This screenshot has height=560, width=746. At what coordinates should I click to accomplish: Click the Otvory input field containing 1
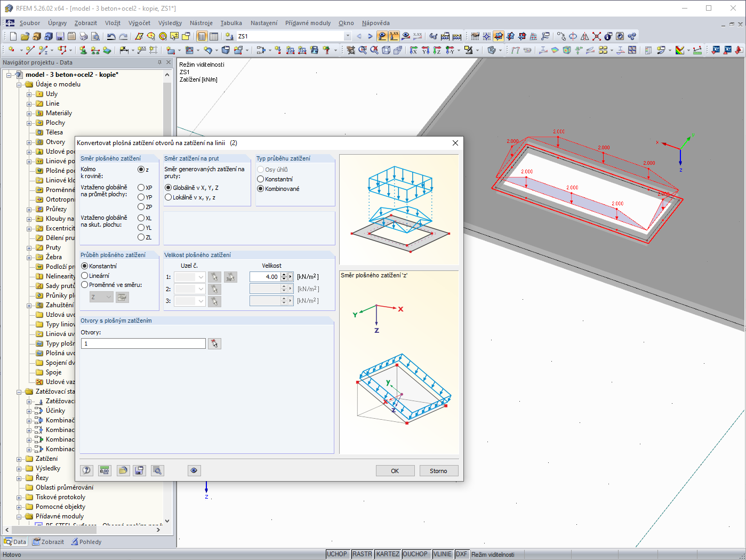tap(143, 343)
